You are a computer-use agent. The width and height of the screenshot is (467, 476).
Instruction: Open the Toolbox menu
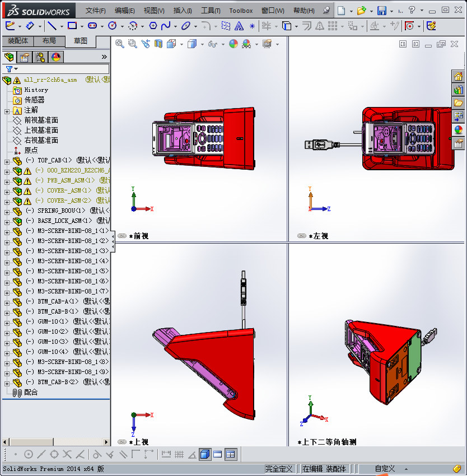(241, 11)
